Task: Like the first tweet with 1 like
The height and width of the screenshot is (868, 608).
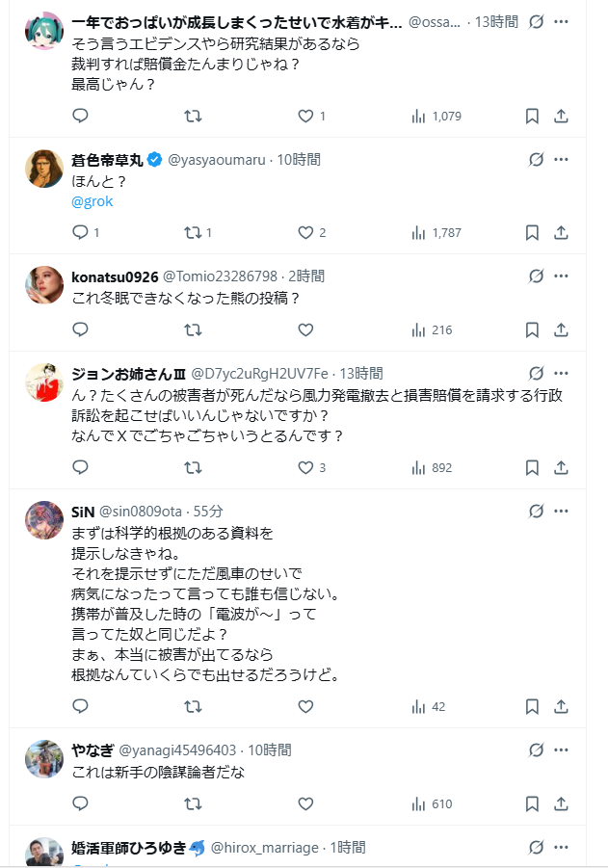Action: pyautogui.click(x=305, y=116)
